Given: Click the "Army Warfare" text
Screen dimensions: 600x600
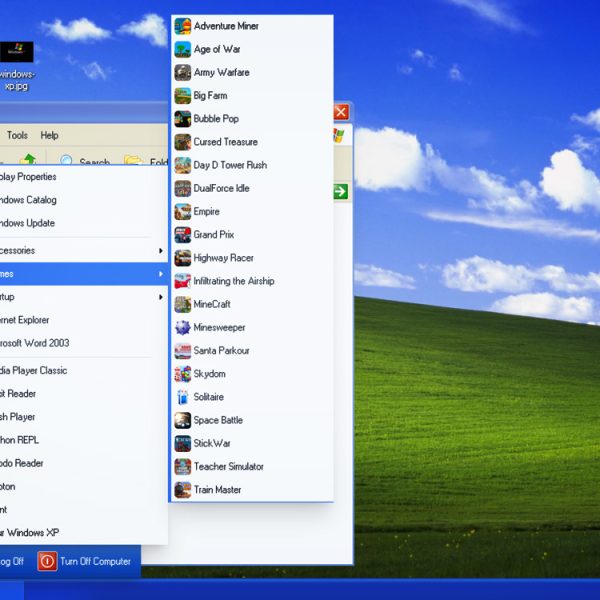Looking at the screenshot, I should pyautogui.click(x=222, y=72).
